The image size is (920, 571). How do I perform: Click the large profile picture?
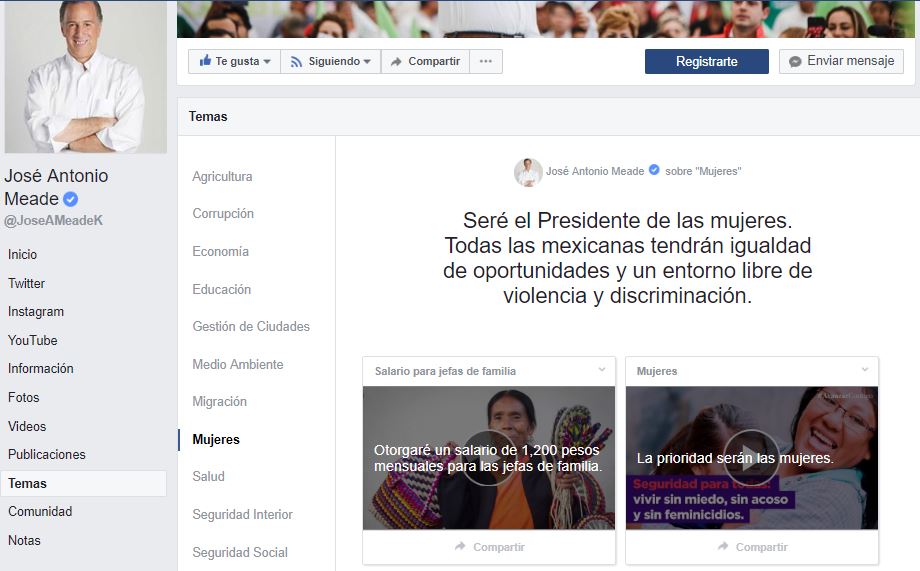85,76
